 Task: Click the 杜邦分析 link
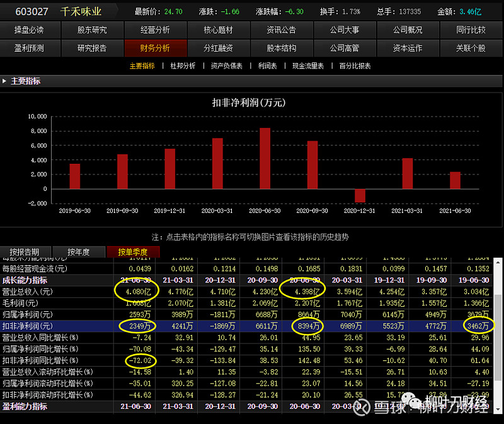pyautogui.click(x=183, y=66)
